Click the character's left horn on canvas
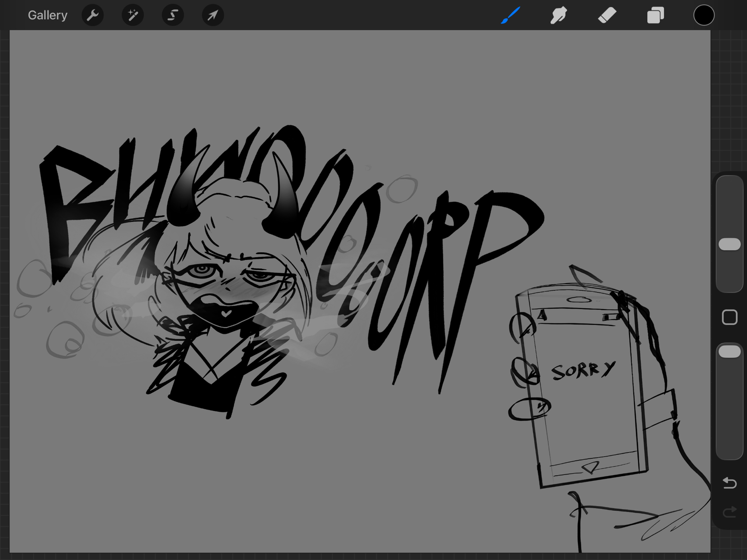 click(x=183, y=202)
